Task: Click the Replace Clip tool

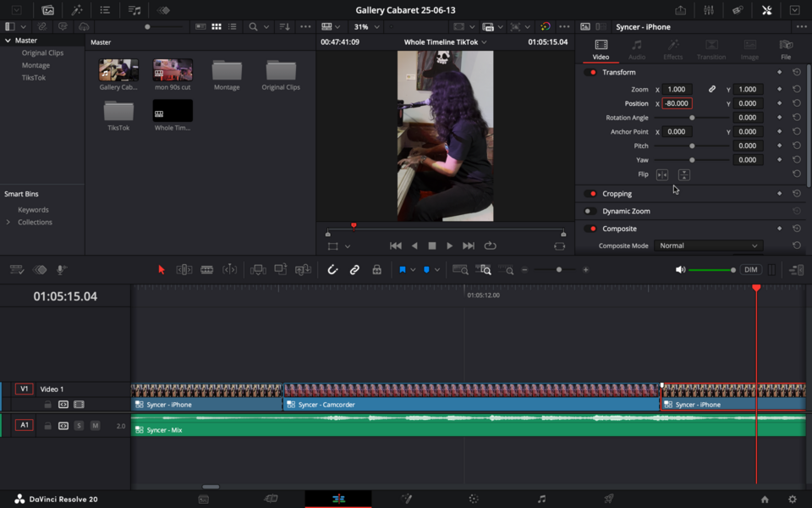Action: point(303,269)
